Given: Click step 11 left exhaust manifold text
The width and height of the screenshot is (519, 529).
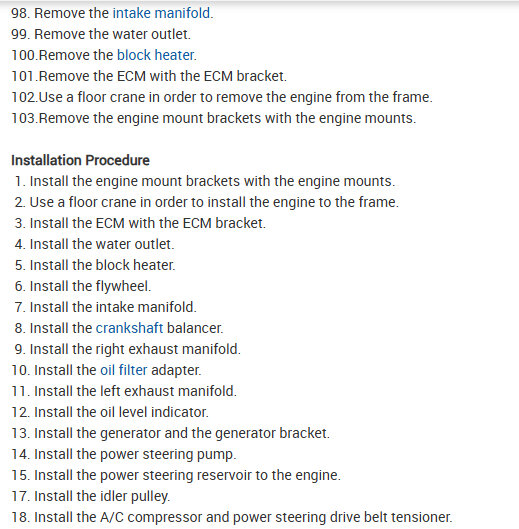Looking at the screenshot, I should point(124,391).
